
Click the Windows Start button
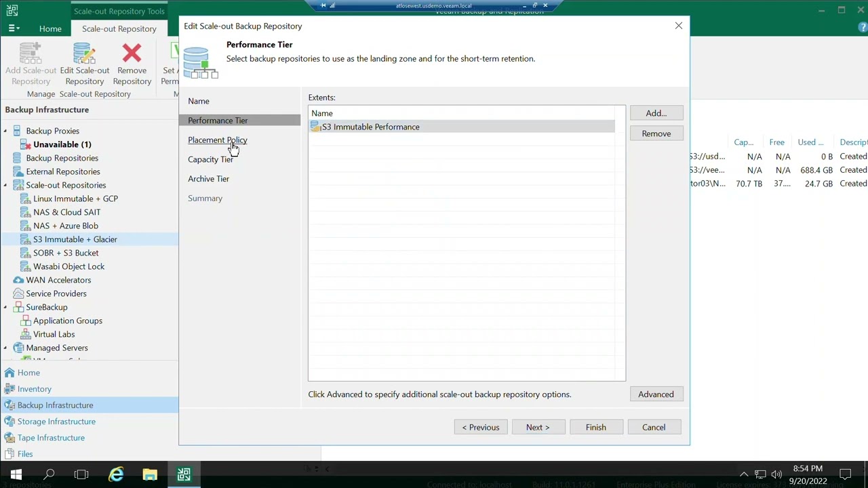(16, 474)
